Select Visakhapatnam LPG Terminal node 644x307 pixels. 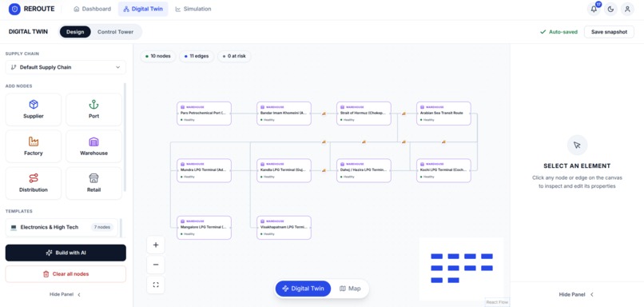click(x=284, y=228)
